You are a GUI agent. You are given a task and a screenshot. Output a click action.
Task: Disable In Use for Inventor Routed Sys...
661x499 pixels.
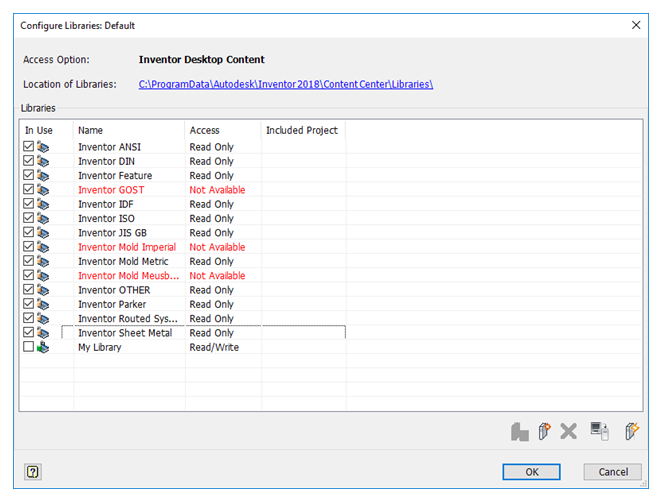coord(28,318)
